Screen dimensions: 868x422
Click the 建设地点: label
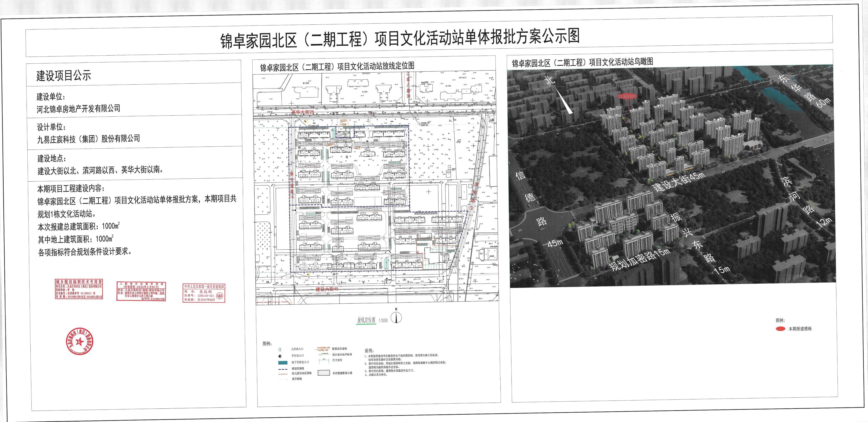click(x=52, y=158)
